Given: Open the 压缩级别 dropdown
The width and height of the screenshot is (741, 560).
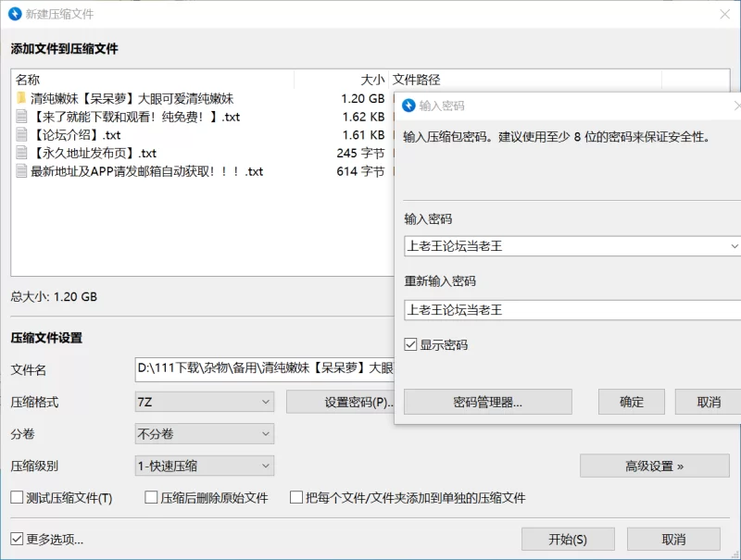Looking at the screenshot, I should (204, 466).
